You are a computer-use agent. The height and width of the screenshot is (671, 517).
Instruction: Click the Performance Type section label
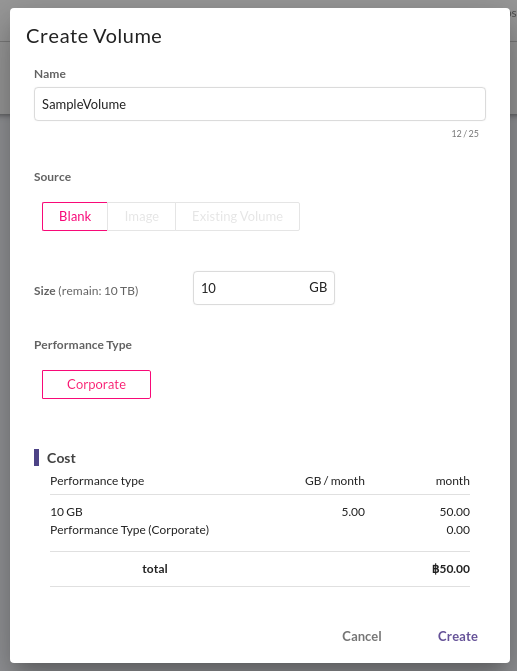pyautogui.click(x=83, y=345)
